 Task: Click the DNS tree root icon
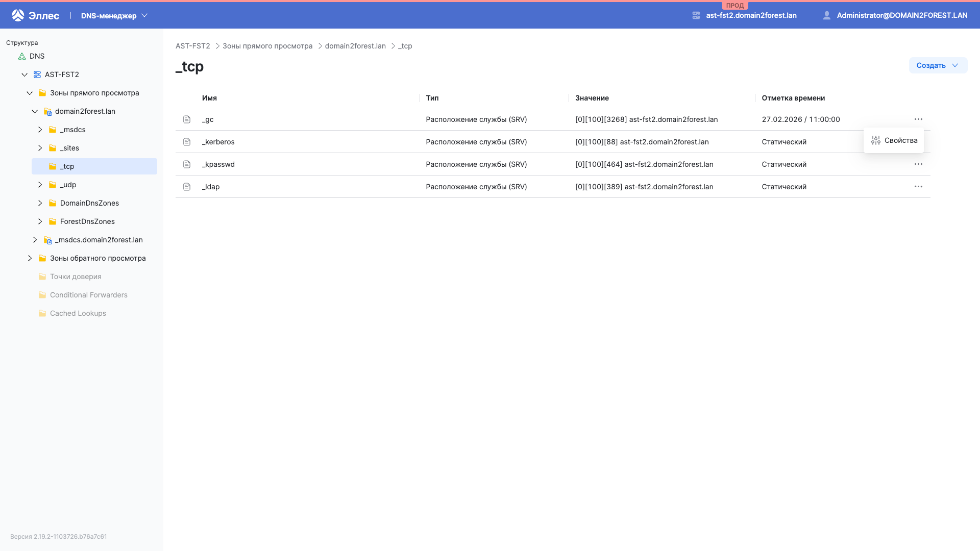click(x=21, y=56)
